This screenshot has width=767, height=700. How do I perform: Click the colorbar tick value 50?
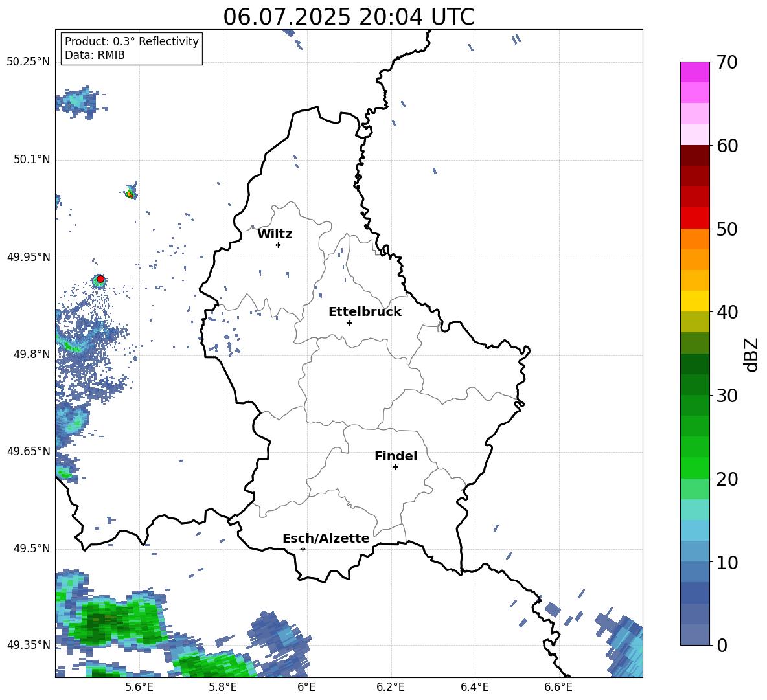pyautogui.click(x=726, y=229)
